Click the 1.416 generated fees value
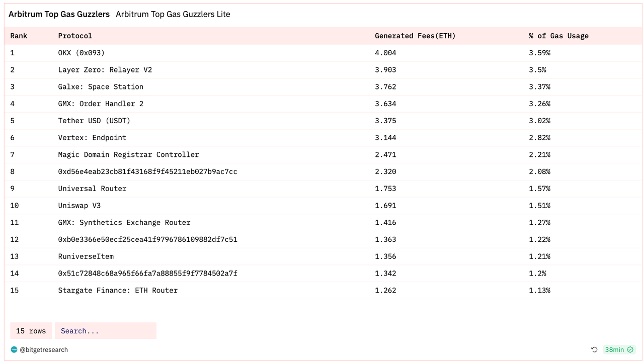The image size is (644, 363). click(385, 223)
